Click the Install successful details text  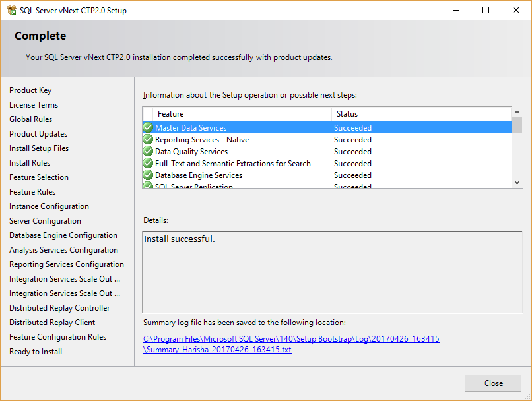click(179, 239)
